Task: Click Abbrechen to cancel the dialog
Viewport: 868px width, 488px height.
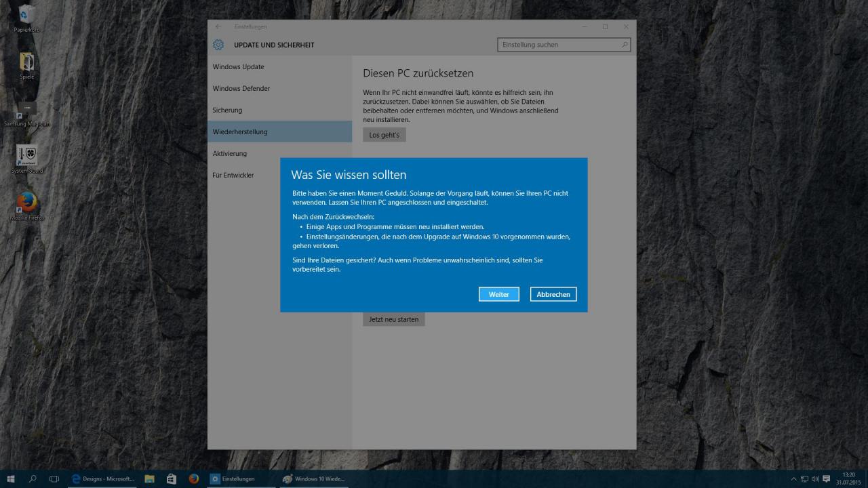Action: (x=553, y=294)
